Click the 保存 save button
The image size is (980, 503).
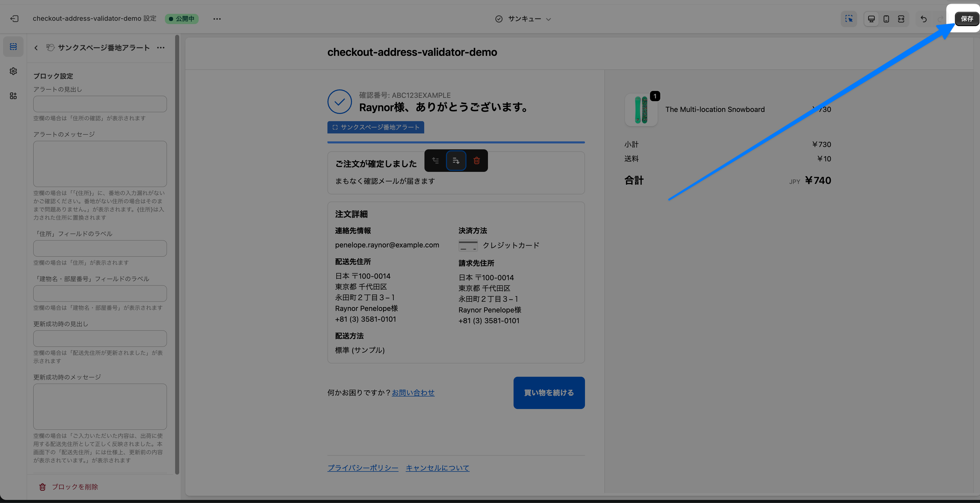967,19
